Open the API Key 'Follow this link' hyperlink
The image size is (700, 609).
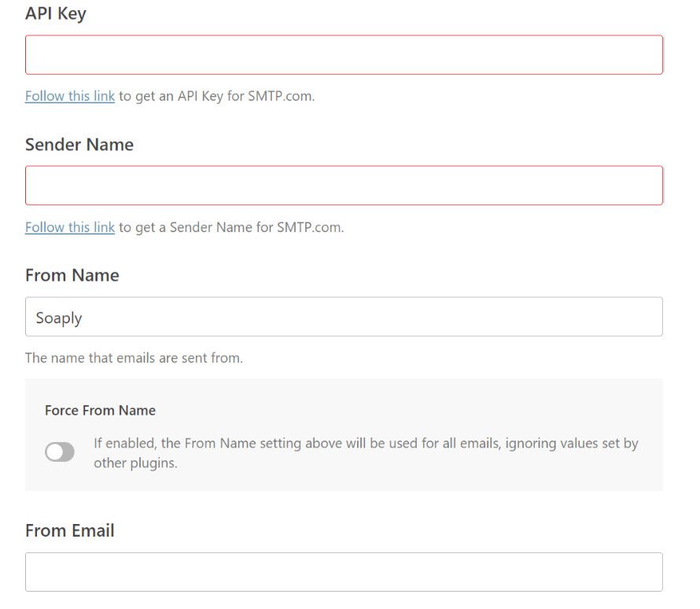tap(70, 96)
